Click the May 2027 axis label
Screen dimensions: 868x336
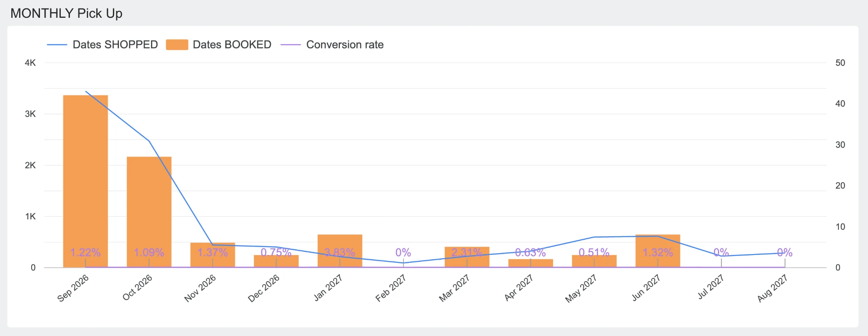[581, 289]
